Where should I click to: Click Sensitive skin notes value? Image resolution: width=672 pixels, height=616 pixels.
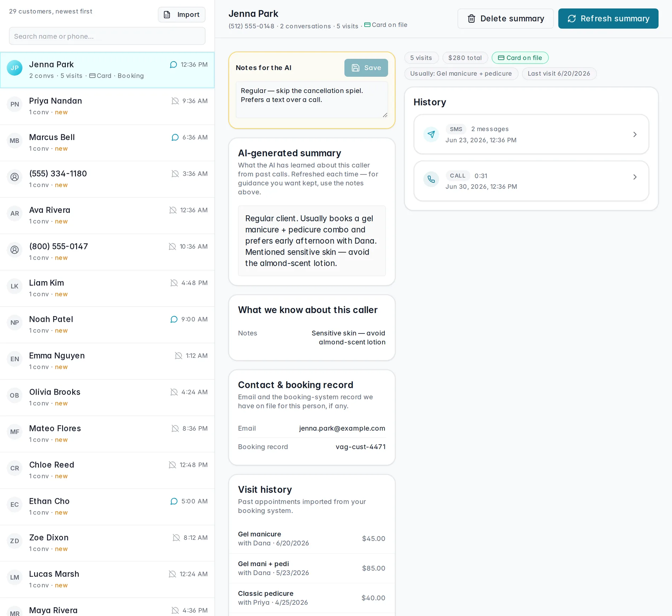(x=348, y=338)
